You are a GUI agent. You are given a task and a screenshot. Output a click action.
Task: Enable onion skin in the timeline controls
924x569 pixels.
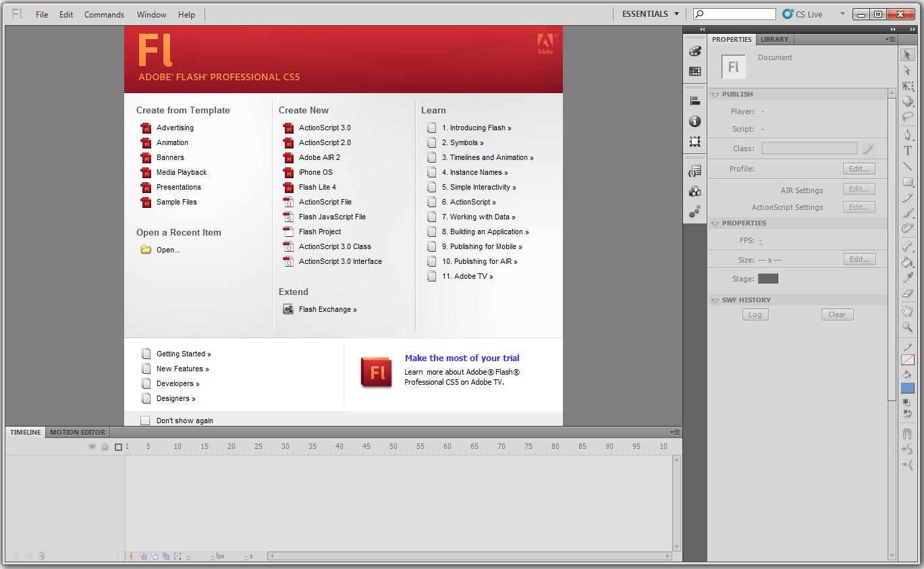coord(143,556)
